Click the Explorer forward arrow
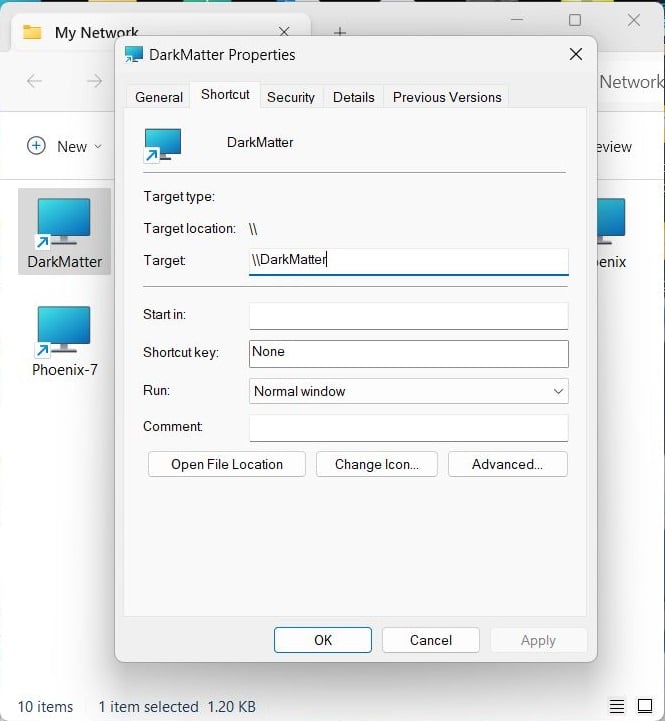The width and height of the screenshot is (665, 721). pyautogui.click(x=95, y=81)
